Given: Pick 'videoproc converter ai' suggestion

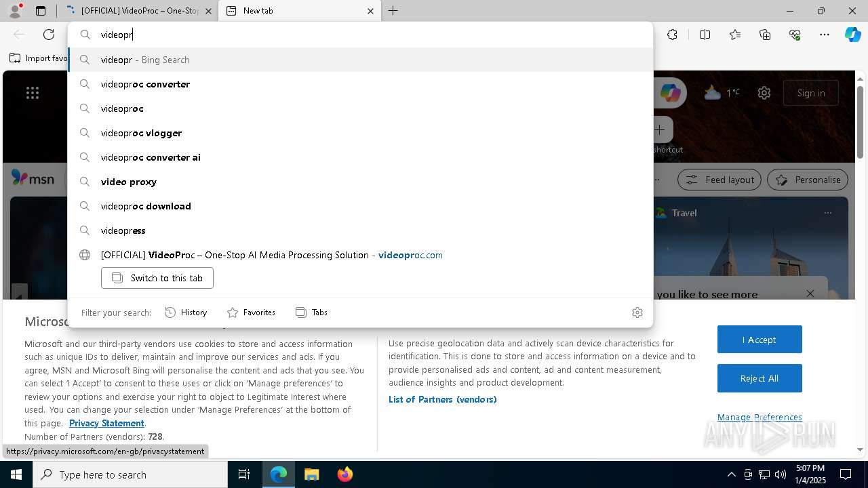Looking at the screenshot, I should tap(360, 157).
